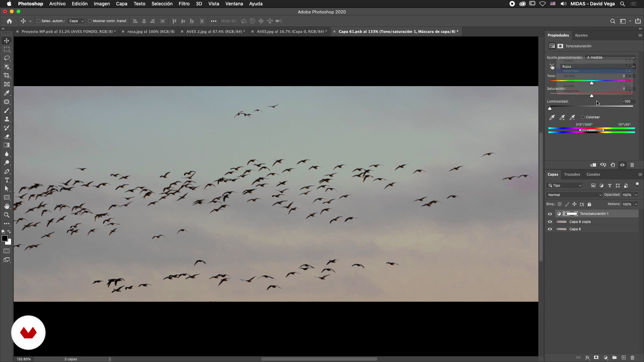Select the Move tool

coord(7,41)
